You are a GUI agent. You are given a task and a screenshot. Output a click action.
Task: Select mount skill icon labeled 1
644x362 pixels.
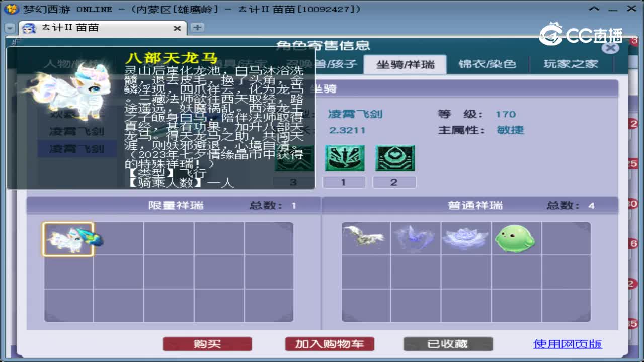pyautogui.click(x=344, y=158)
